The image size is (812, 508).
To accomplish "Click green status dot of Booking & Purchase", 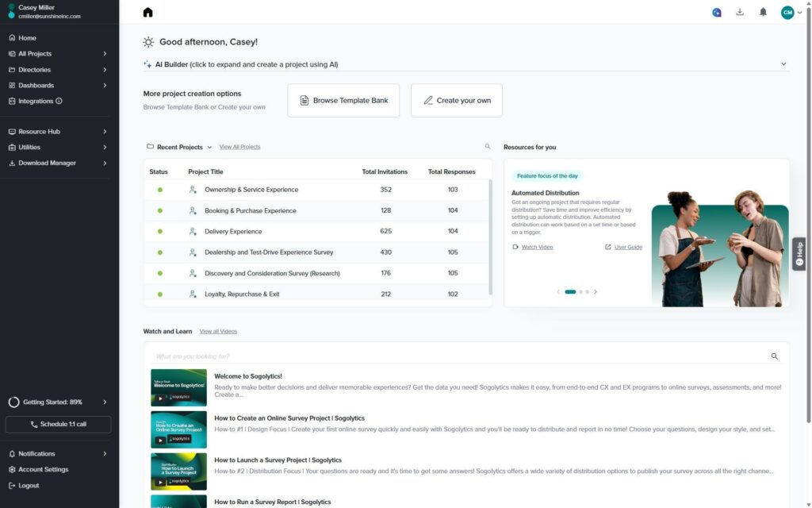I will click(x=160, y=210).
